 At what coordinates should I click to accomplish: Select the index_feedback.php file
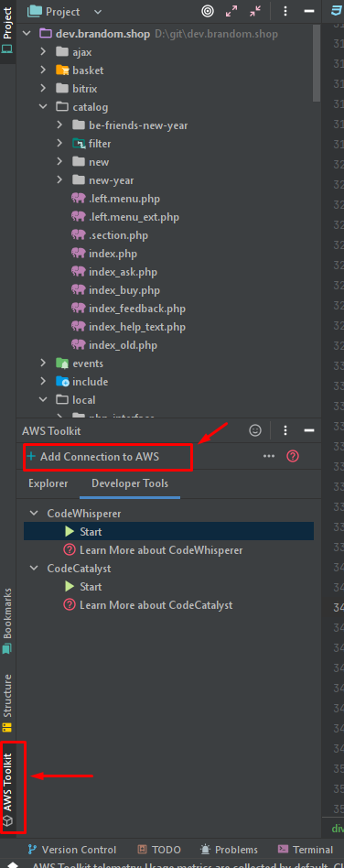tap(137, 309)
